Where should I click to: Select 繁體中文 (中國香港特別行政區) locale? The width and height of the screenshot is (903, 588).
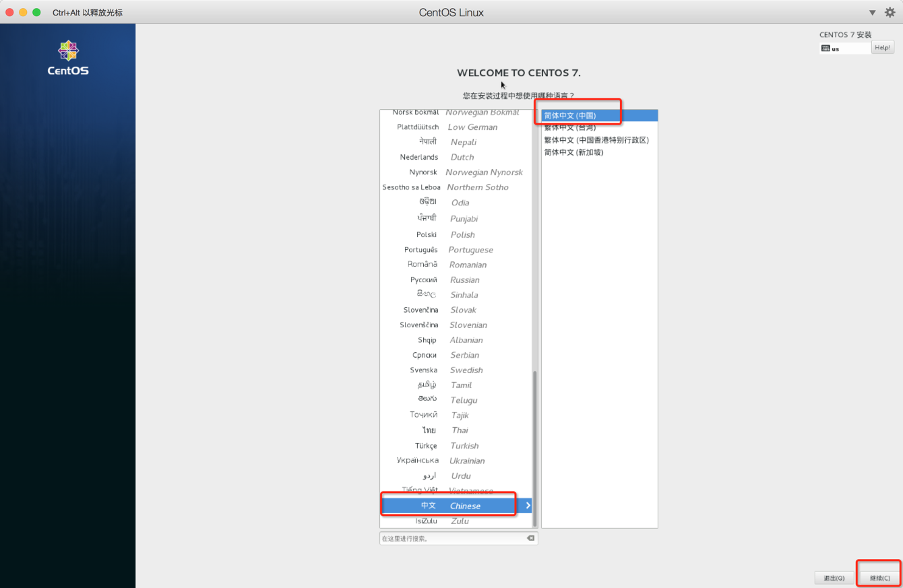point(599,140)
